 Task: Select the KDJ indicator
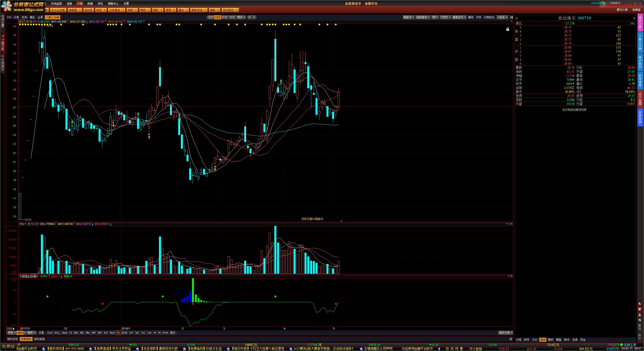(106, 333)
